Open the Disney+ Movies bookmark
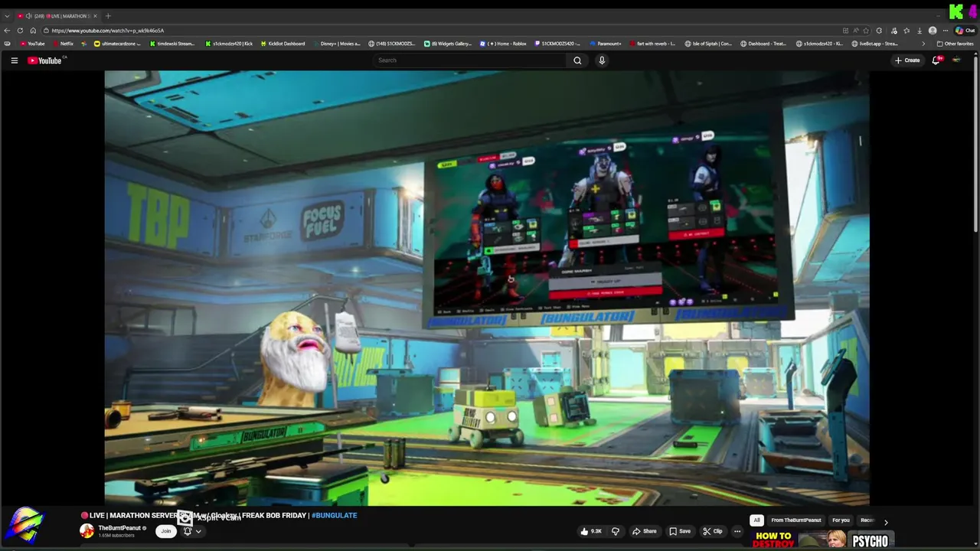 click(x=336, y=44)
